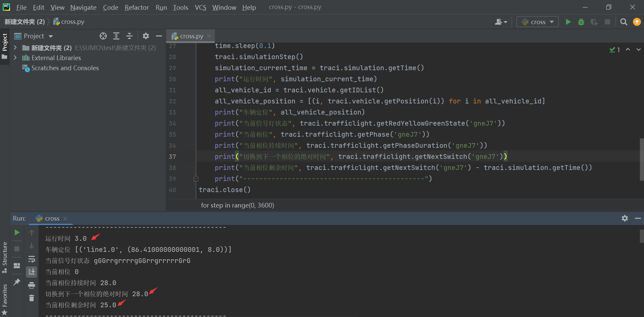
Task: Jump up the stack trace arrow
Action: coord(32,232)
